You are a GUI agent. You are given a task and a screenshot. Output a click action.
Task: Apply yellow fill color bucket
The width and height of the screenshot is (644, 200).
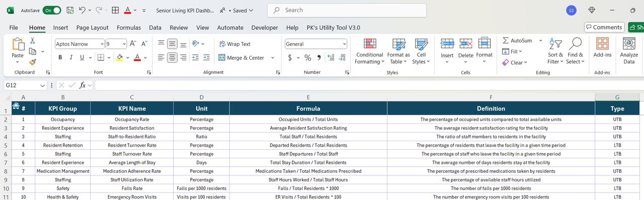(x=119, y=58)
